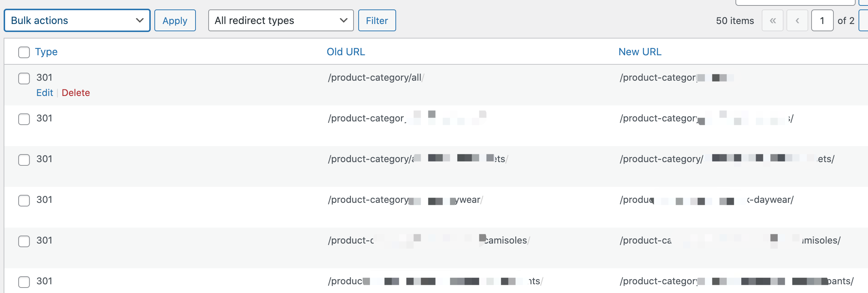Click the current page number input field
The height and width of the screenshot is (293, 868).
(x=822, y=20)
